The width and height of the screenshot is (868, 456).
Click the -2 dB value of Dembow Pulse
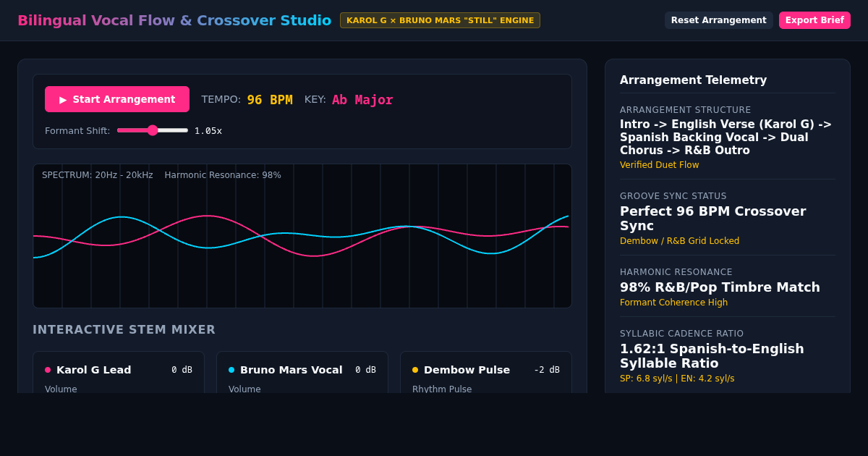[547, 370]
